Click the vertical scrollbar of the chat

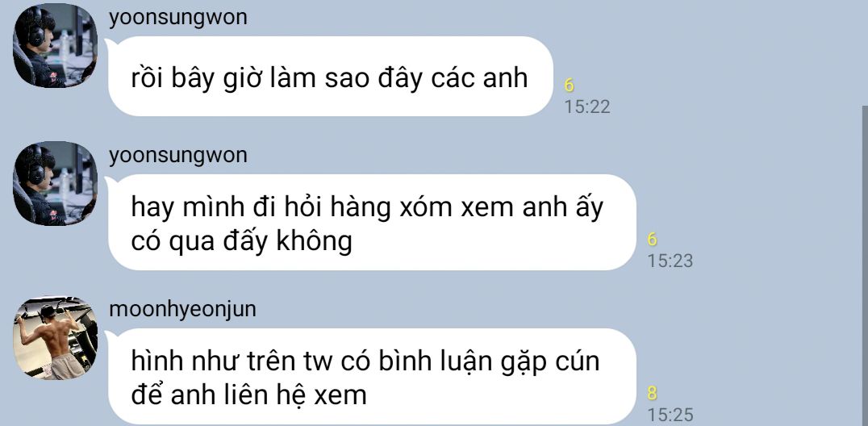pyautogui.click(x=865, y=266)
